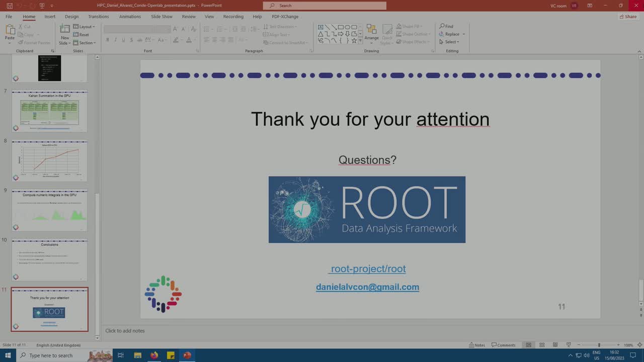Increase font size with larger A
644x362 pixels.
click(176, 29)
